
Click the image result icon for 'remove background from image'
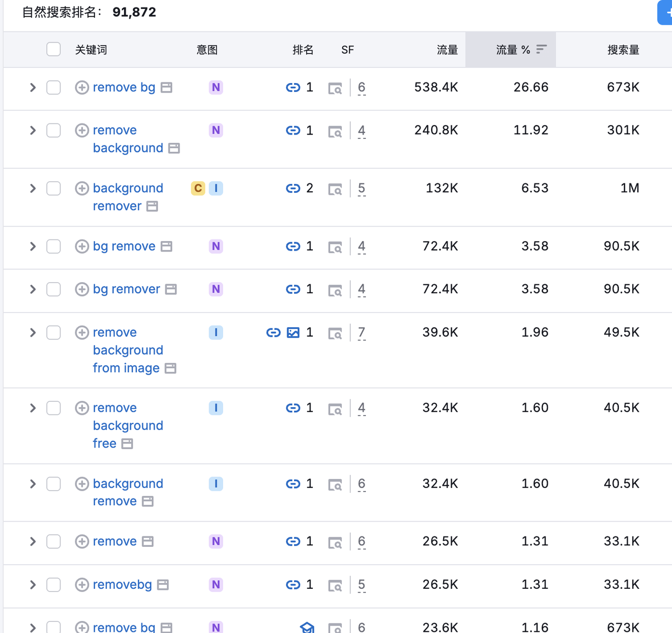point(293,333)
